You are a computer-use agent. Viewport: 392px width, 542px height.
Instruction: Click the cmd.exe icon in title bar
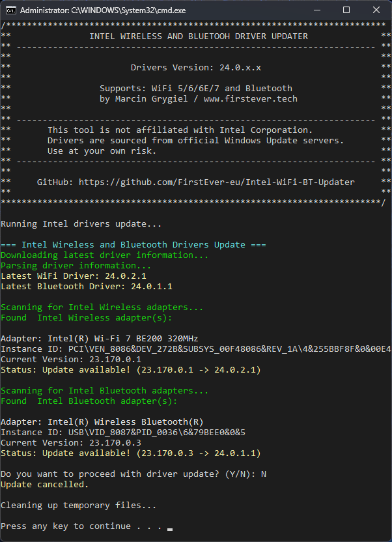10,10
